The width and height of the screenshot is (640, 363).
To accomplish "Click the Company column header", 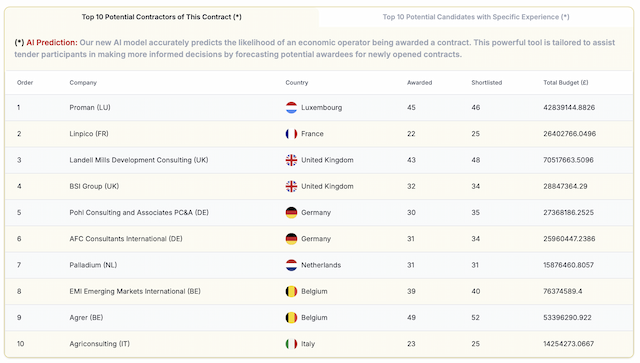I will [x=83, y=82].
